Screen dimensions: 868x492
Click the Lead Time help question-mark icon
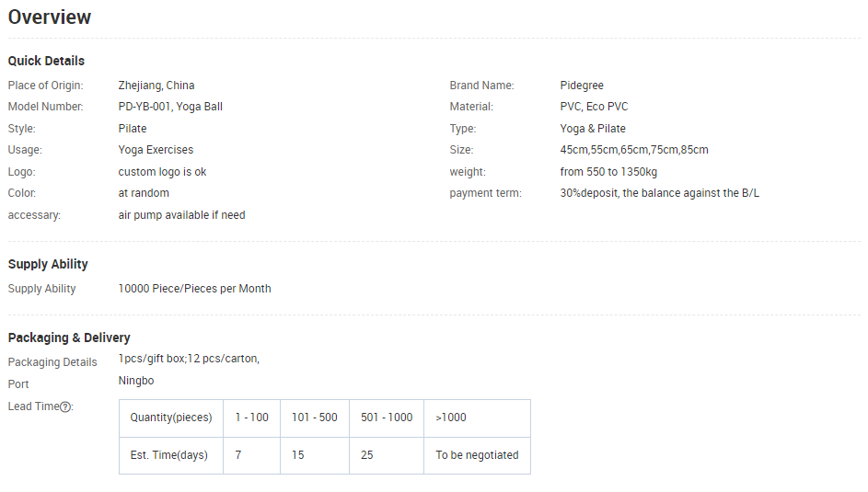pyautogui.click(x=65, y=406)
